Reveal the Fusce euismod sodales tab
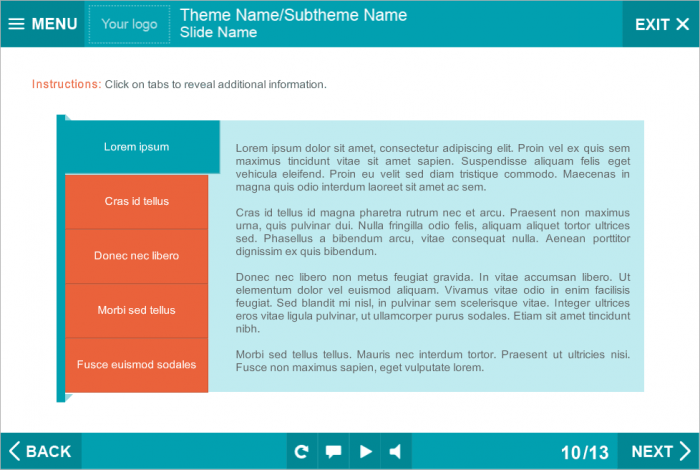This screenshot has height=470, width=700. [137, 365]
